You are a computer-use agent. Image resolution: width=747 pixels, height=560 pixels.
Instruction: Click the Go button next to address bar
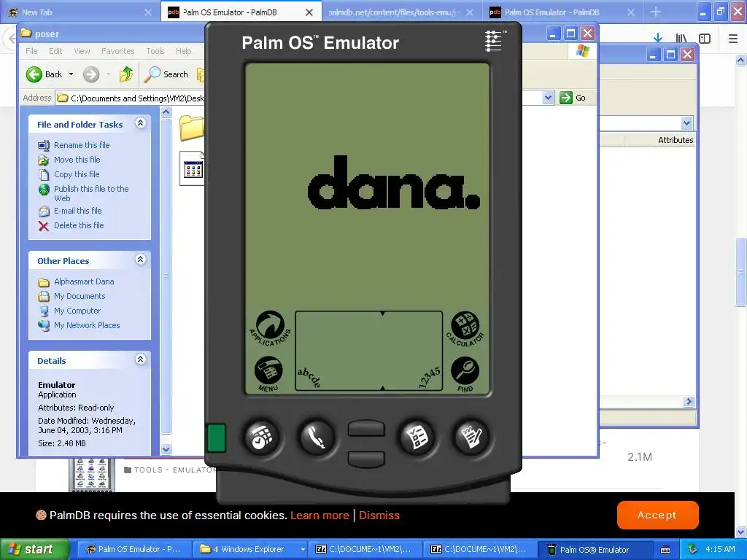tap(573, 98)
